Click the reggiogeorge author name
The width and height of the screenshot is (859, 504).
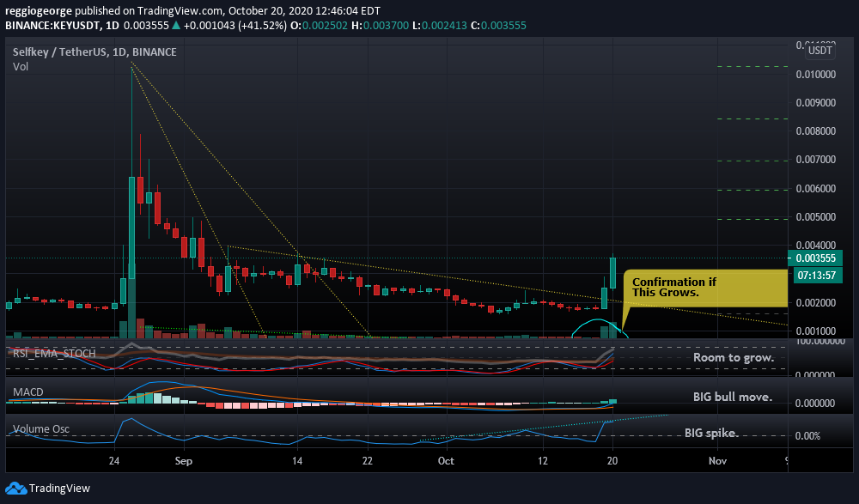pyautogui.click(x=39, y=11)
